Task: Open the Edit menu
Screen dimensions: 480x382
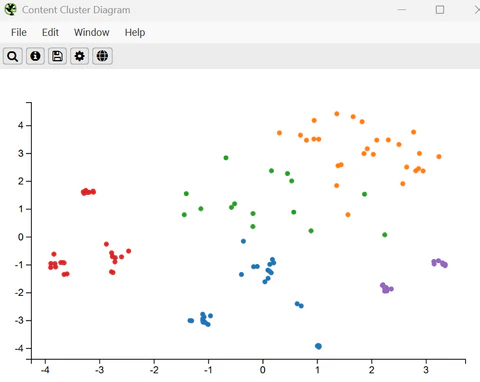Action: (x=50, y=32)
